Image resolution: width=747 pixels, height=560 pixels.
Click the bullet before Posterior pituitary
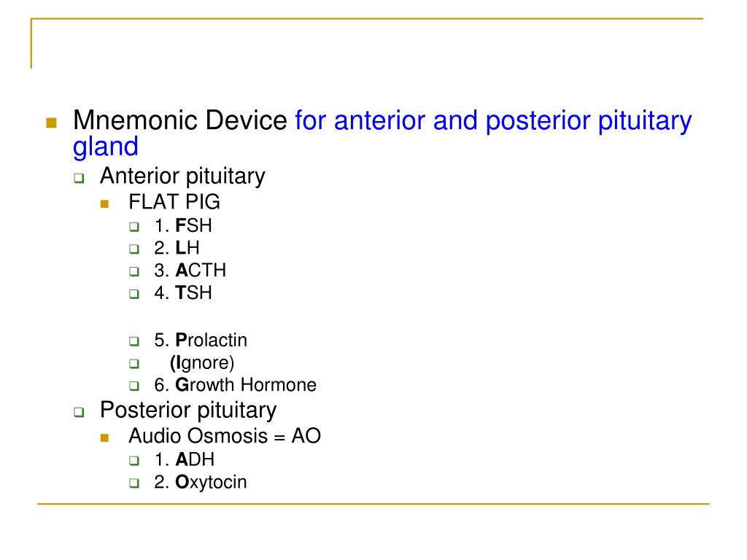click(x=79, y=413)
